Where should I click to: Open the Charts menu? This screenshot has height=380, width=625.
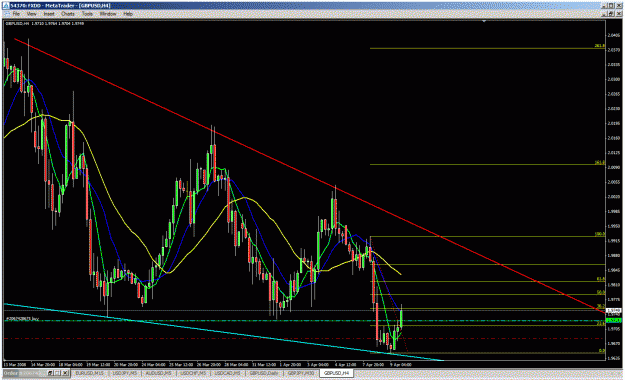pos(68,14)
